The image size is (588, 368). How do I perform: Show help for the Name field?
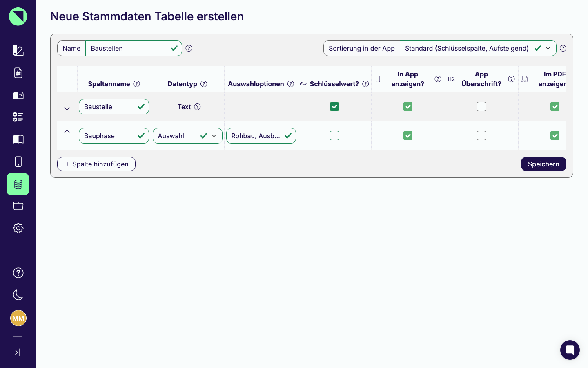[x=189, y=48]
